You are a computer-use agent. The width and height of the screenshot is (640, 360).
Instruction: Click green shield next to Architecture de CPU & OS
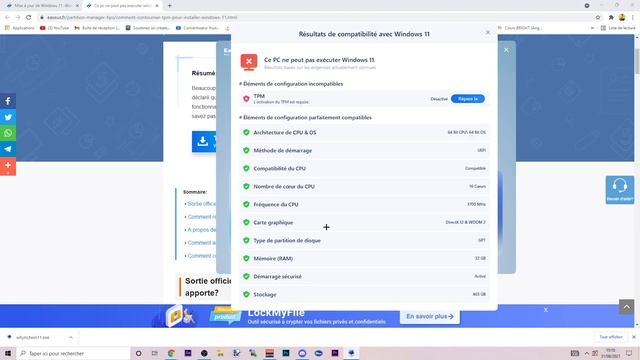[246, 132]
